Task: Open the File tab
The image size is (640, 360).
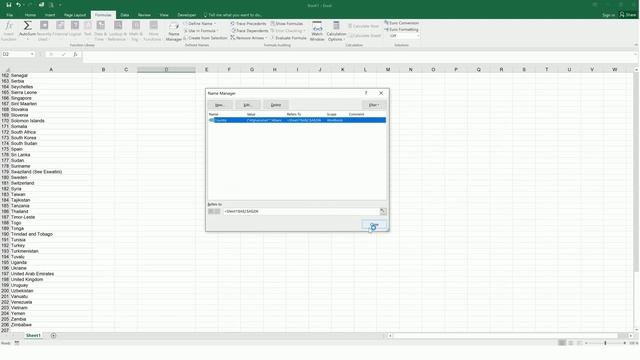Action: pyautogui.click(x=9, y=15)
